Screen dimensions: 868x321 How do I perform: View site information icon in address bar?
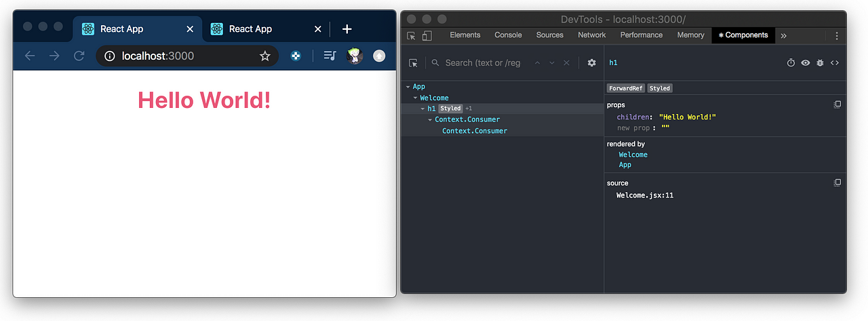click(x=109, y=56)
